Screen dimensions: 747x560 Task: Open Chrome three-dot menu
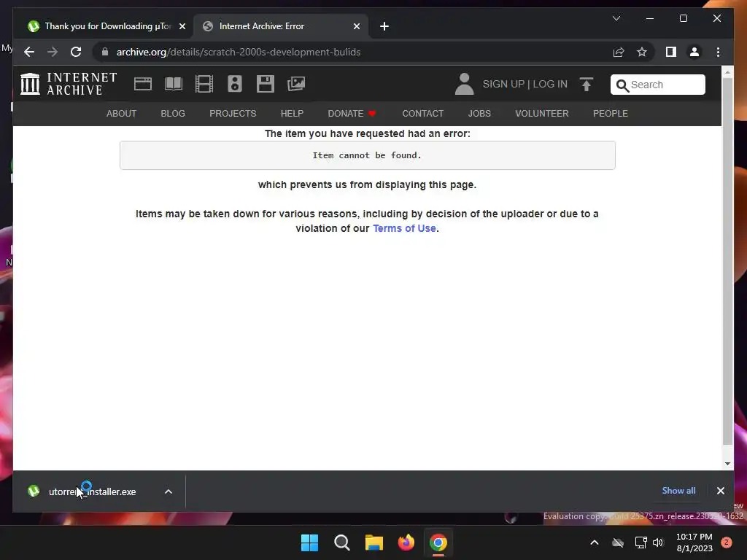pyautogui.click(x=718, y=52)
